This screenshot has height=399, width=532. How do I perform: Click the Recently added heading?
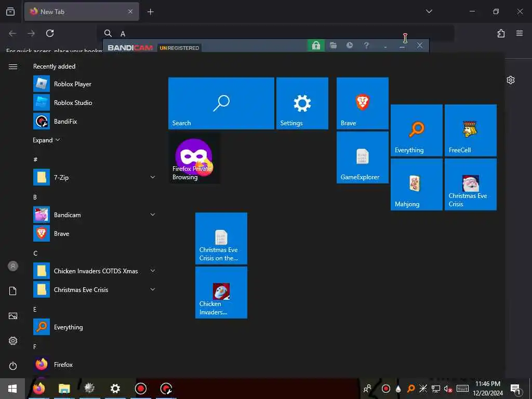[x=54, y=66]
